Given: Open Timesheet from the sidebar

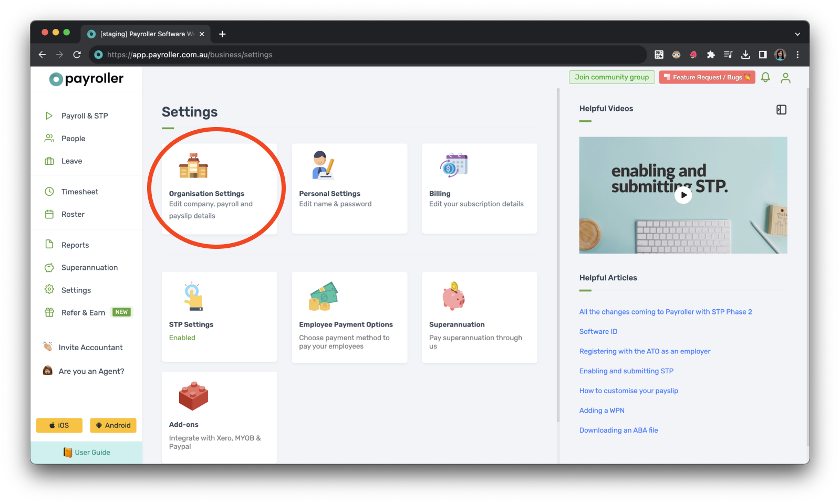Looking at the screenshot, I should pyautogui.click(x=80, y=192).
